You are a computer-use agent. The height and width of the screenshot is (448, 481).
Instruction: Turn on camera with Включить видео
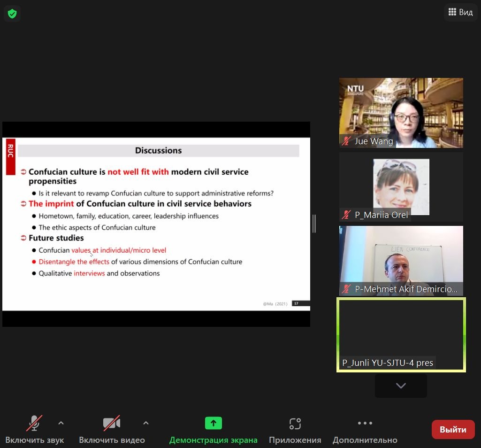tap(112, 424)
